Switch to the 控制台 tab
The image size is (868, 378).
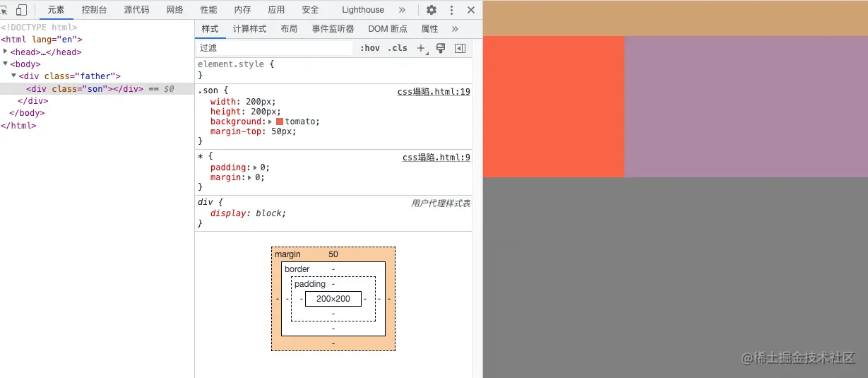(x=94, y=10)
